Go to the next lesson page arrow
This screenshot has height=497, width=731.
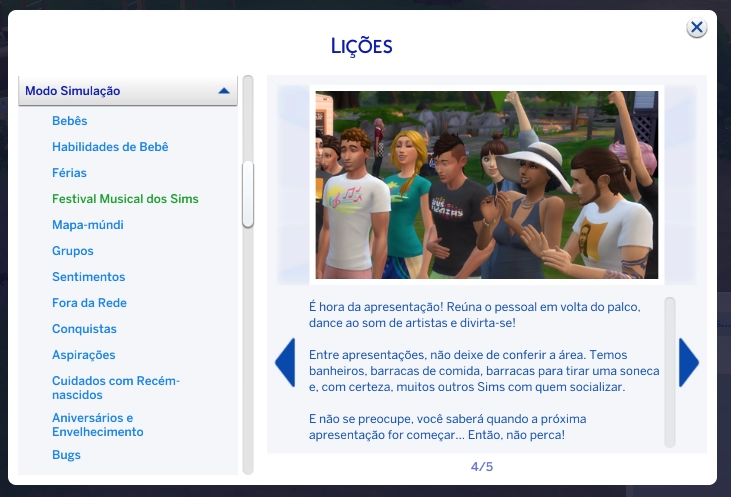689,362
